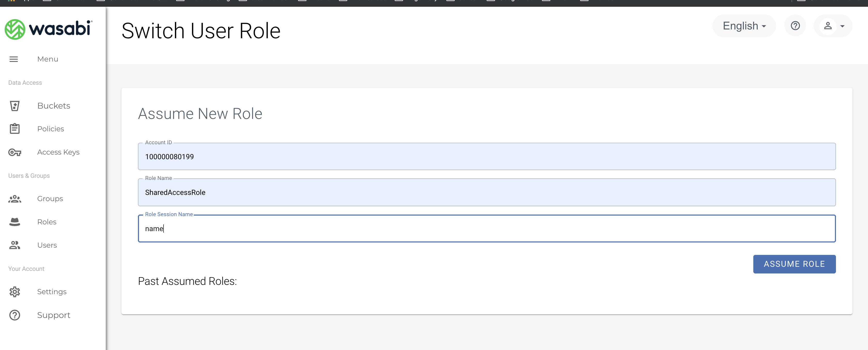Image resolution: width=868 pixels, height=350 pixels.
Task: Click the Support menu item
Action: (54, 315)
